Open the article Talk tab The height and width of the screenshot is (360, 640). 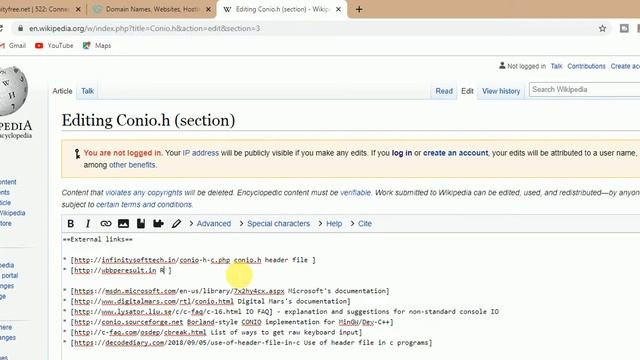click(x=87, y=91)
